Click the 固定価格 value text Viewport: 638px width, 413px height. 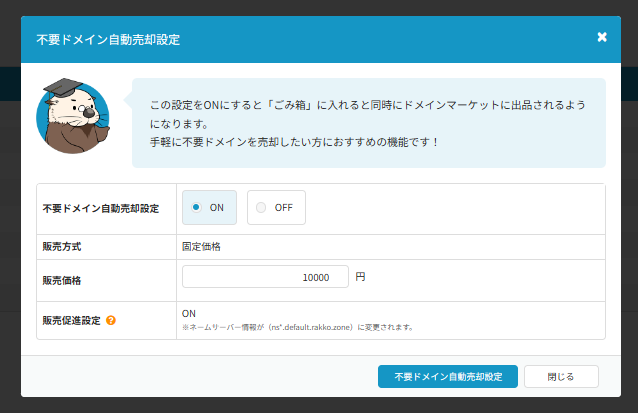coord(203,246)
